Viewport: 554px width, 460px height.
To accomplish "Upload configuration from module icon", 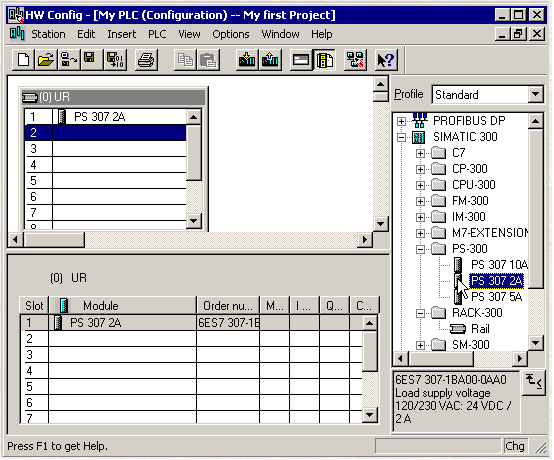I will tap(270, 60).
